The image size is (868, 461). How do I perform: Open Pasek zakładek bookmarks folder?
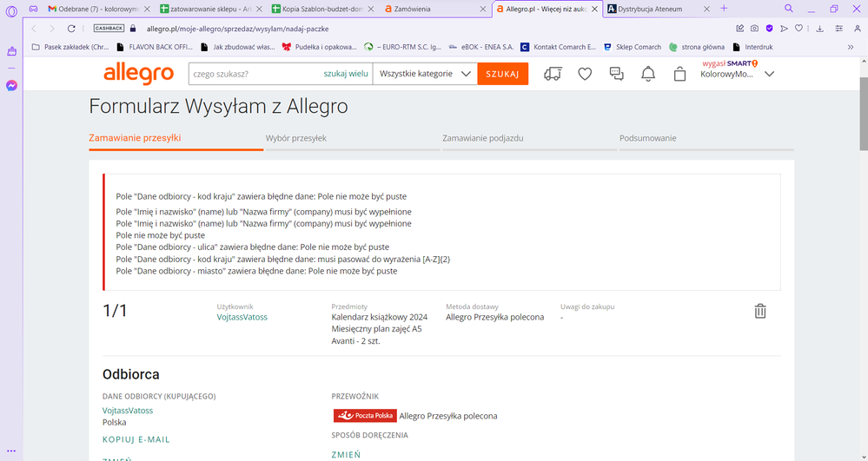pyautogui.click(x=70, y=47)
